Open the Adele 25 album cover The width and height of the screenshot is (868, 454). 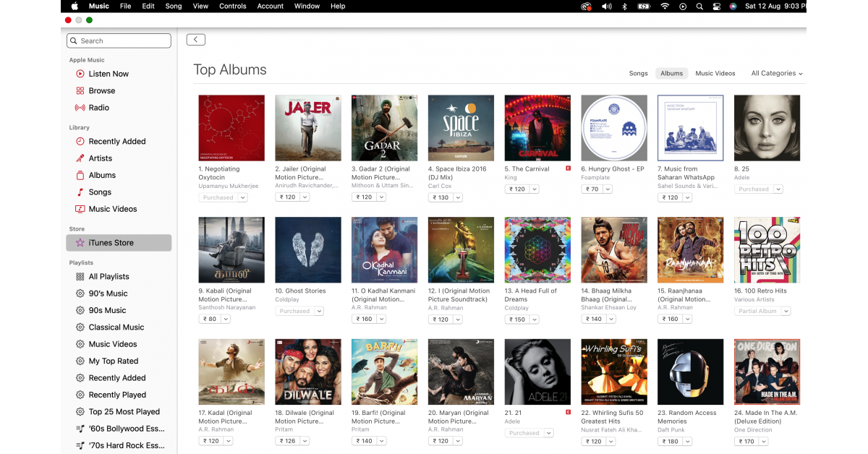click(x=767, y=128)
